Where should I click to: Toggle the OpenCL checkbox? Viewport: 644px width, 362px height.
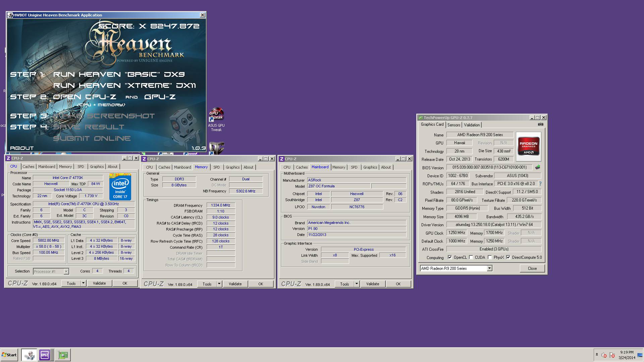(450, 257)
